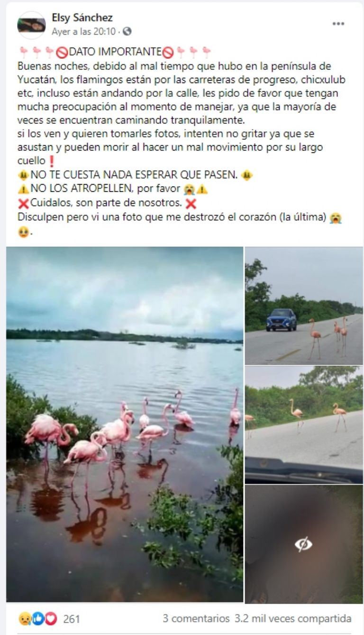The width and height of the screenshot is (364, 635).
Task: Click the red X before 'Cuidalos'
Action: coord(24,204)
